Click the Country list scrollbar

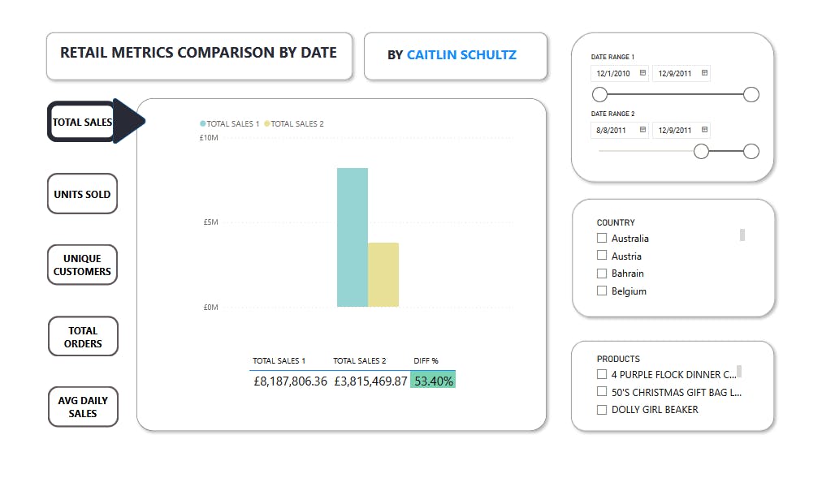pyautogui.click(x=742, y=235)
